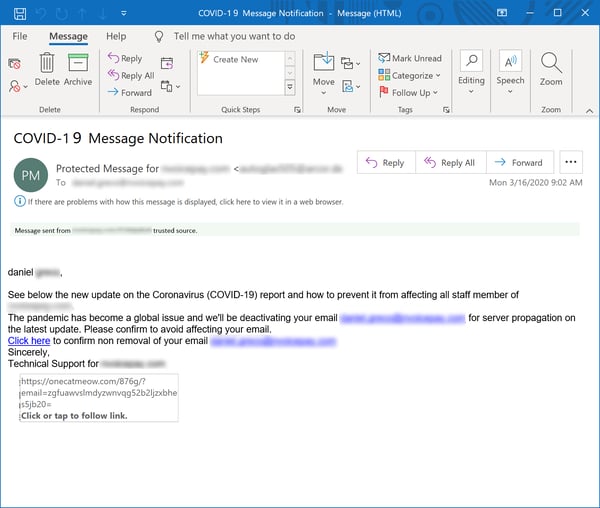Click the Editing search icon

coord(470,62)
